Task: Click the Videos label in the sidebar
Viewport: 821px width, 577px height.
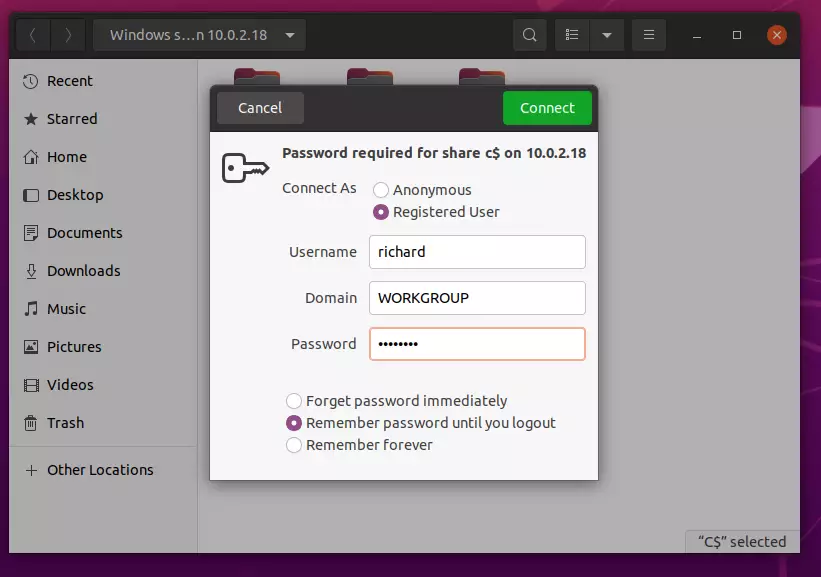Action: coord(70,385)
